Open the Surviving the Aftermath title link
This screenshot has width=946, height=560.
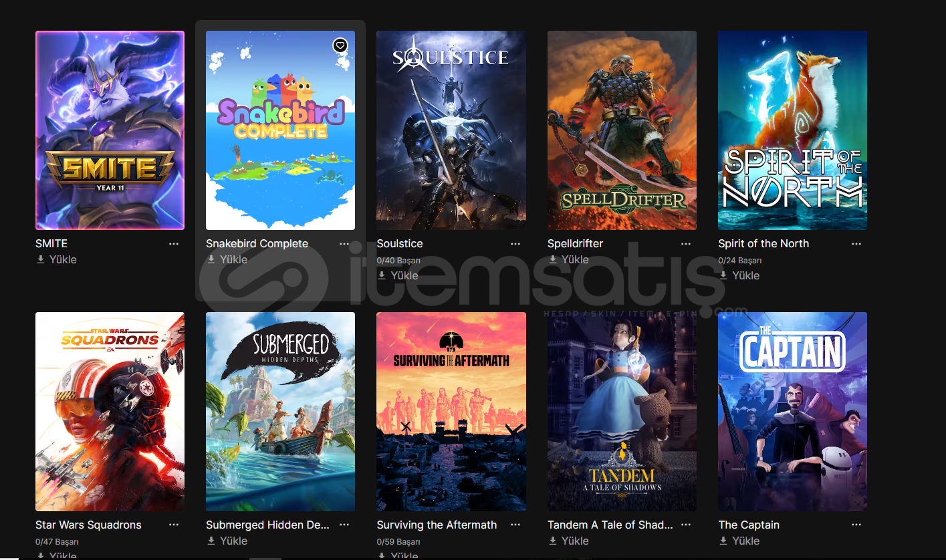point(437,525)
